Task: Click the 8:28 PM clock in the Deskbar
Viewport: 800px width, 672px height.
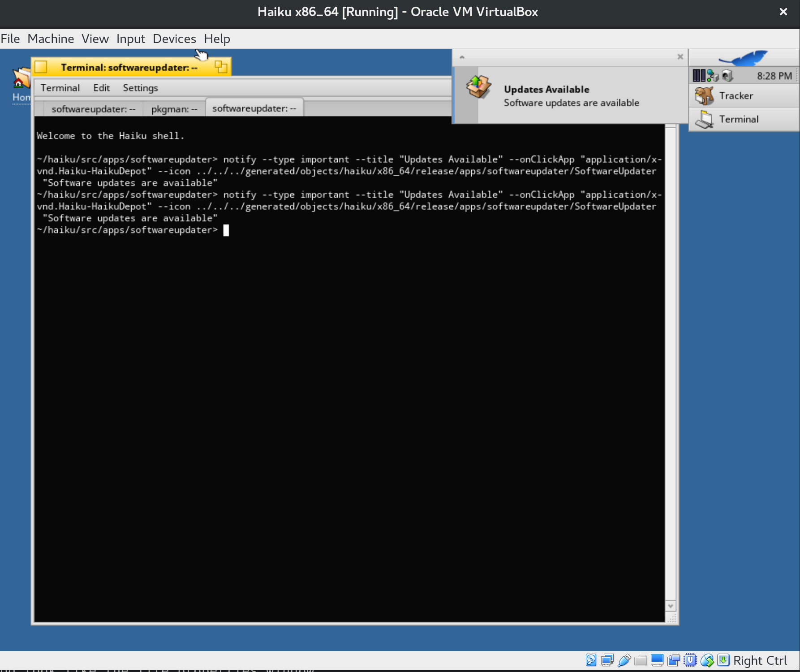Action: (774, 76)
